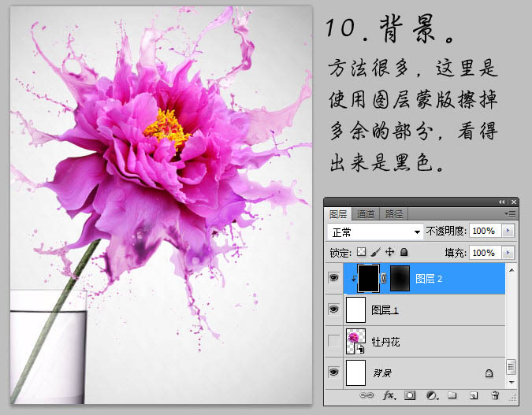Click the lock all padlock icon
The image size is (532, 415).
tap(404, 253)
